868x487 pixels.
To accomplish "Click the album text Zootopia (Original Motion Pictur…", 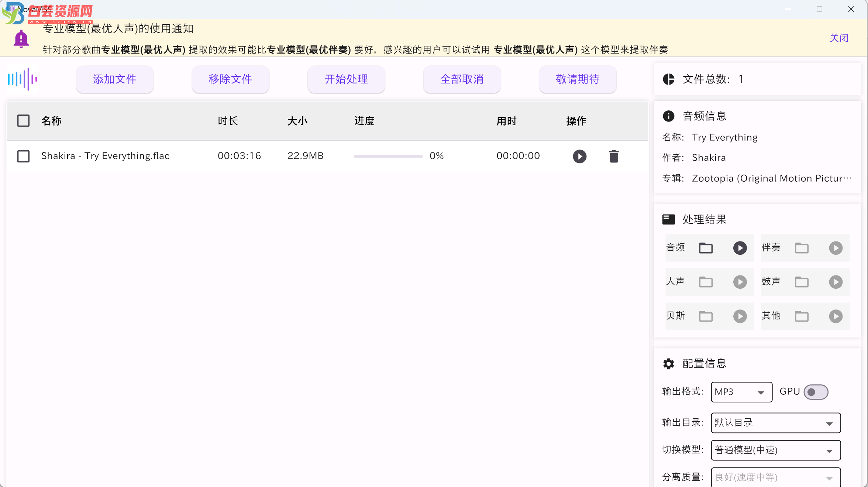I will click(772, 178).
